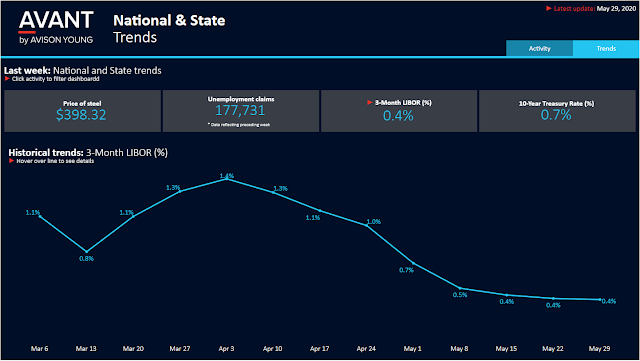Click the Apr 24 data point at 1.0%
Screen dimensions: 640x361
coord(367,225)
